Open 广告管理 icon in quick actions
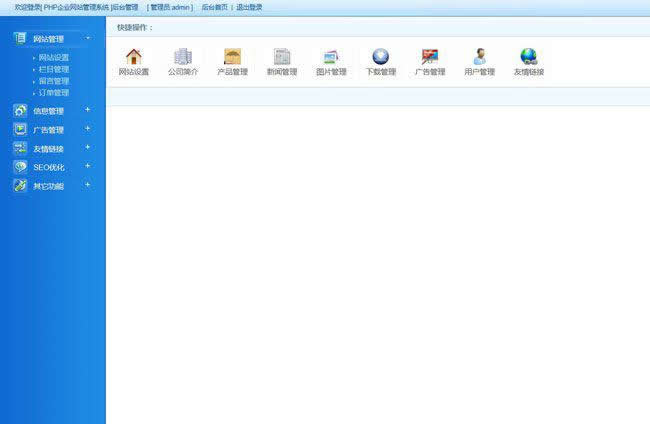This screenshot has width=650, height=424. pyautogui.click(x=430, y=57)
